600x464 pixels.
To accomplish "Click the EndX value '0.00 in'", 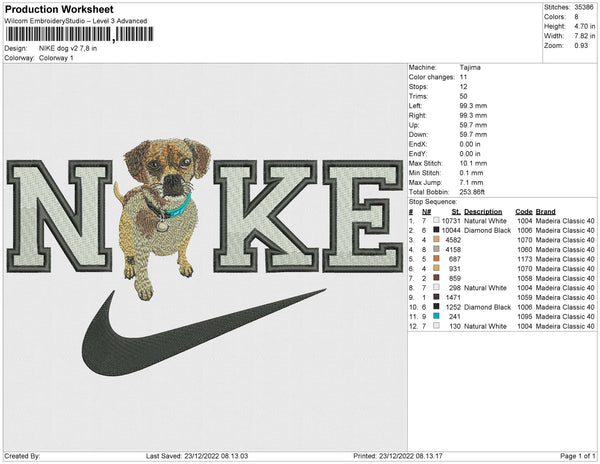I will click(470, 144).
